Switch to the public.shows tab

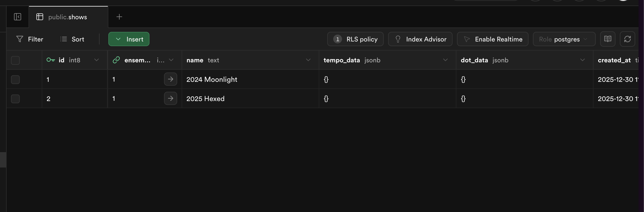click(67, 17)
